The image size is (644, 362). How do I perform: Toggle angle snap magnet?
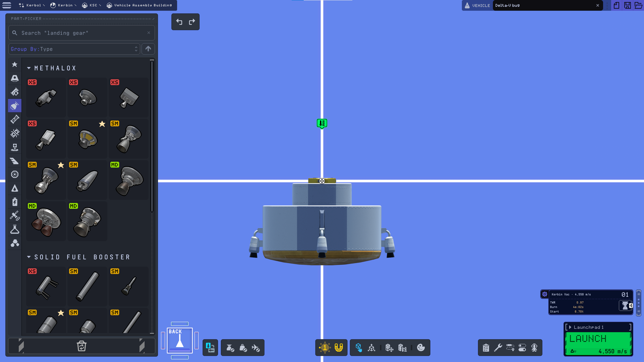(x=339, y=348)
